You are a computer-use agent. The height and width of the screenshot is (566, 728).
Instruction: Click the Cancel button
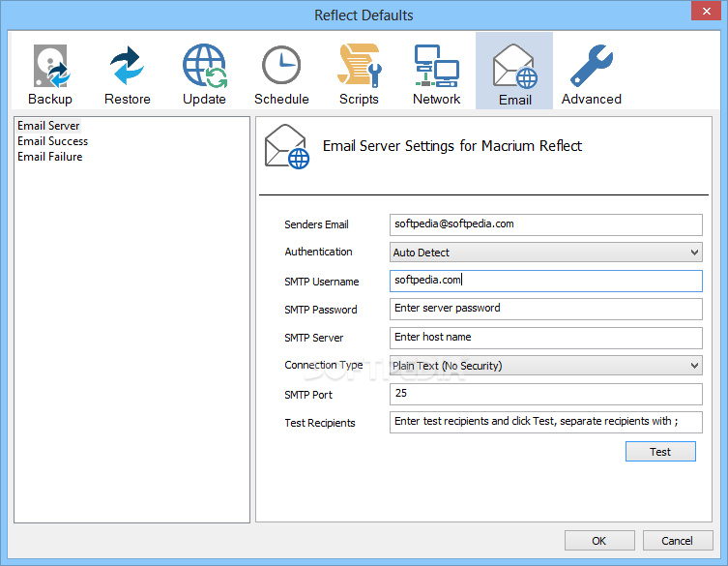click(677, 541)
